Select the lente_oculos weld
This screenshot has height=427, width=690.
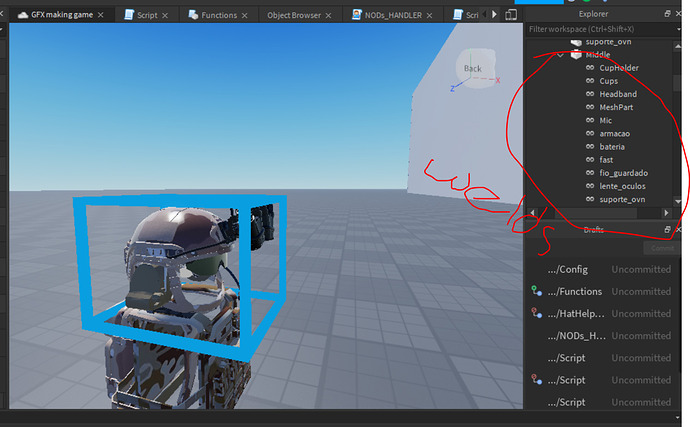coord(622,186)
